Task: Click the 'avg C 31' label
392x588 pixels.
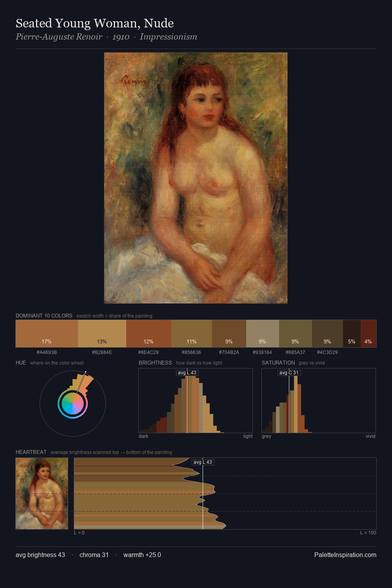Action: point(289,373)
